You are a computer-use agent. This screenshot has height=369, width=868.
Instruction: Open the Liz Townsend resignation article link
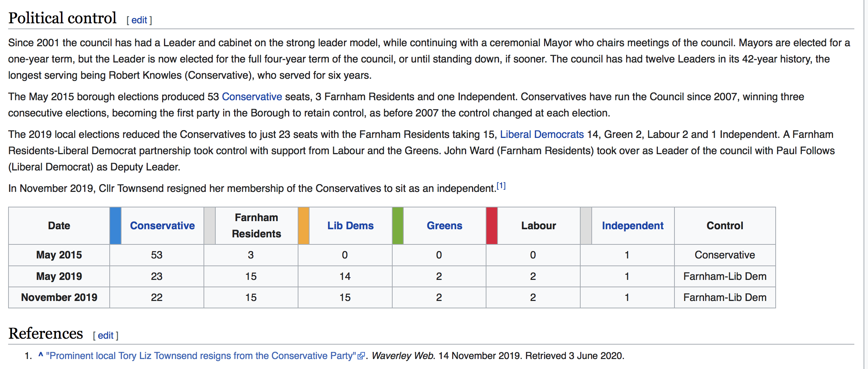point(201,356)
